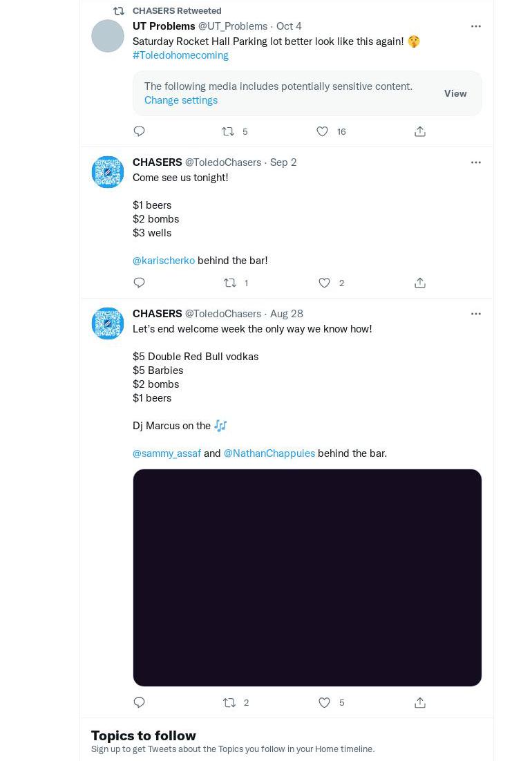Visit the @karischerko profile mention
Screen dimensions: 532x761
coord(164,260)
